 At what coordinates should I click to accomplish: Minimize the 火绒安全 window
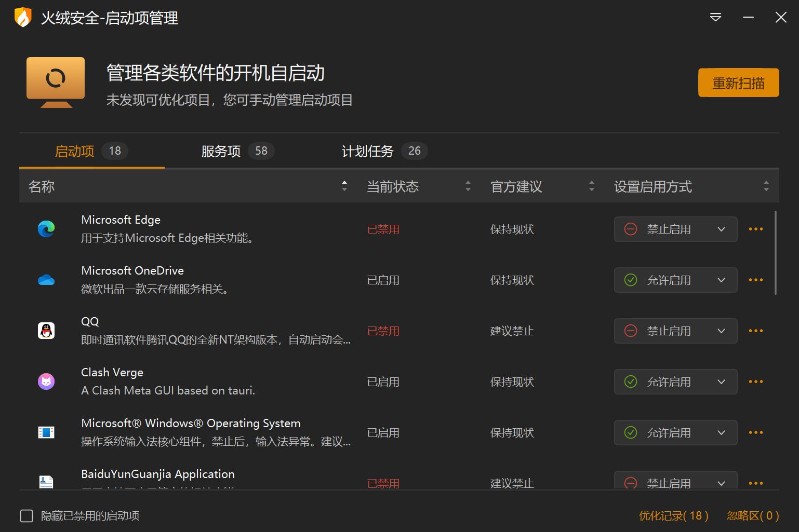point(748,18)
